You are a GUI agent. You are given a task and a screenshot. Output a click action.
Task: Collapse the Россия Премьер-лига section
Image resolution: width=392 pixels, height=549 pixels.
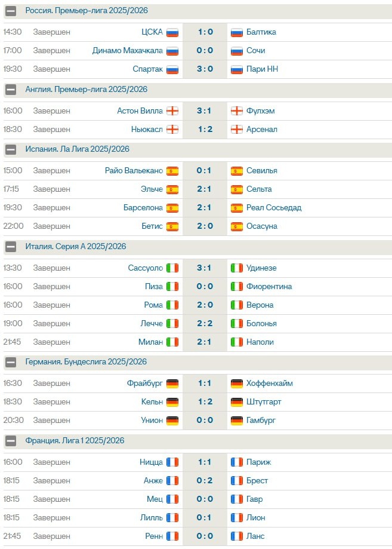click(11, 11)
